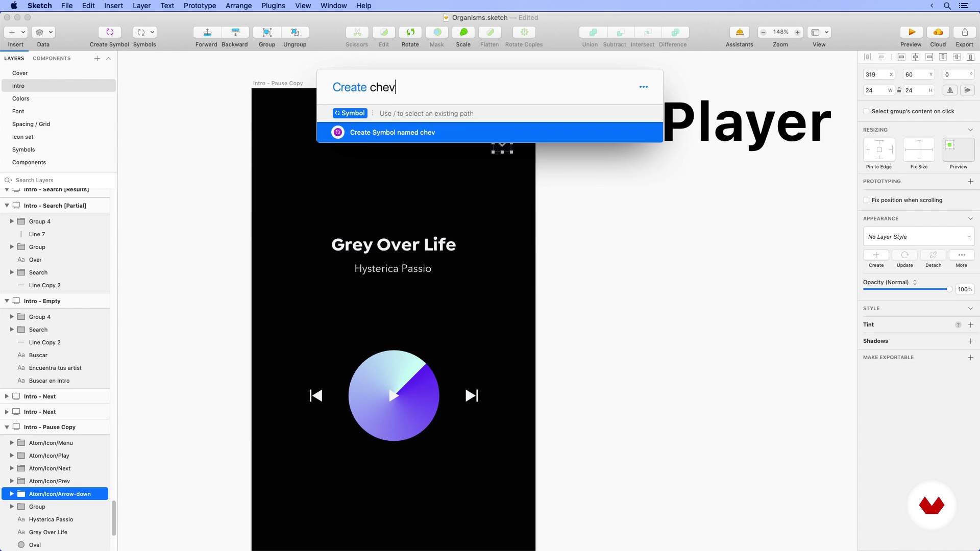
Task: Click the Export share icon
Action: 965,32
